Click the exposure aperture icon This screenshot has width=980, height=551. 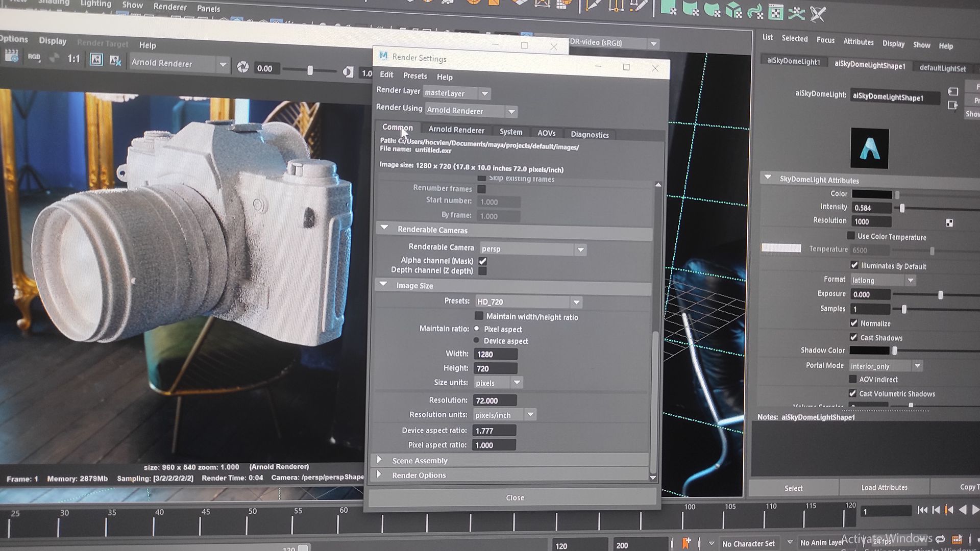(243, 67)
